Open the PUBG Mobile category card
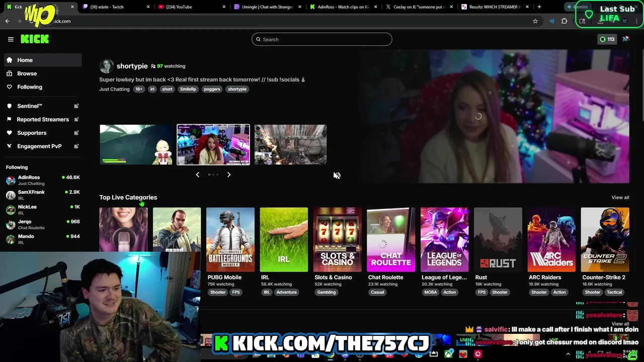 click(x=230, y=240)
